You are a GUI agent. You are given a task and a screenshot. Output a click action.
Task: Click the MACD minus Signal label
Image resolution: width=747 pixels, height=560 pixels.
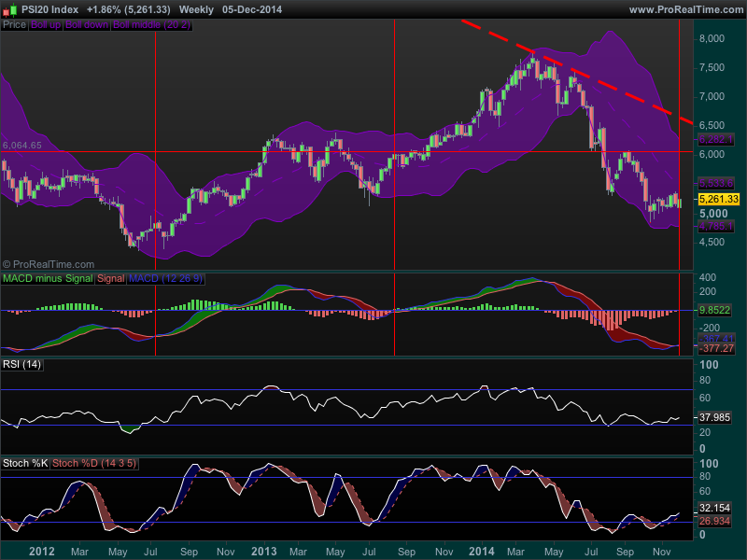[48, 278]
